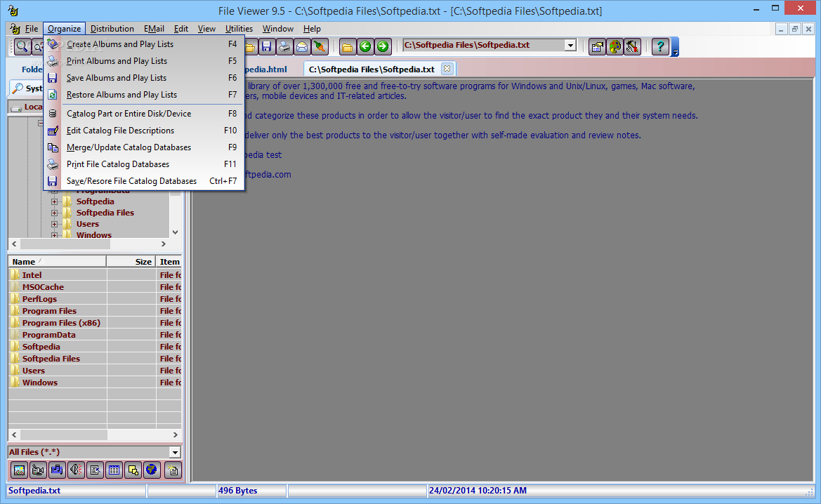Click Softpedia Files folder in tree

(105, 213)
